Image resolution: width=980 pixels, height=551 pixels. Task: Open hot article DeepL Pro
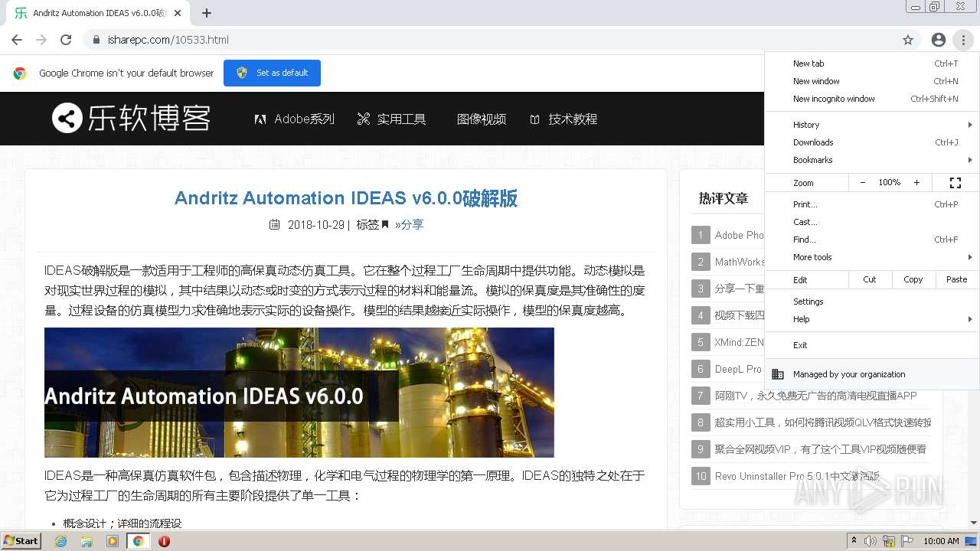pos(739,369)
